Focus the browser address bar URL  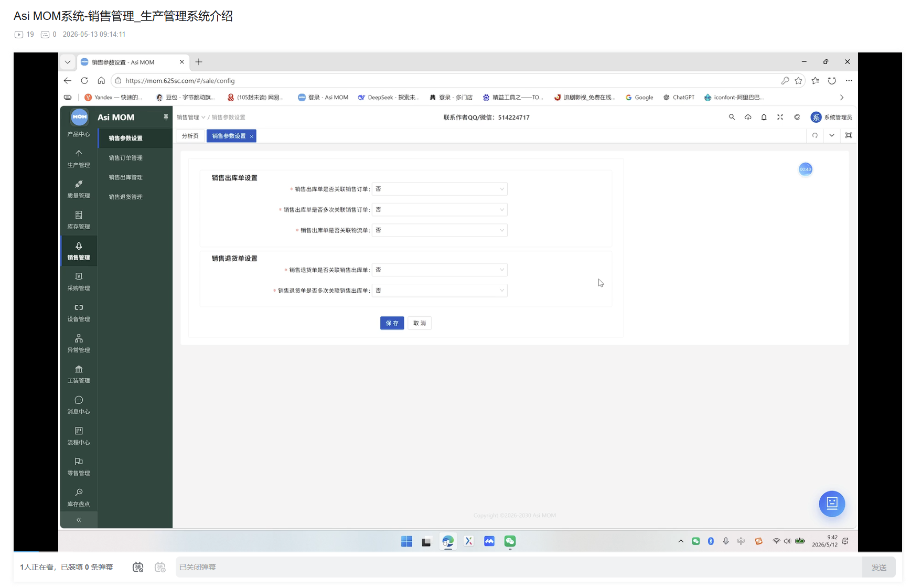coord(180,81)
